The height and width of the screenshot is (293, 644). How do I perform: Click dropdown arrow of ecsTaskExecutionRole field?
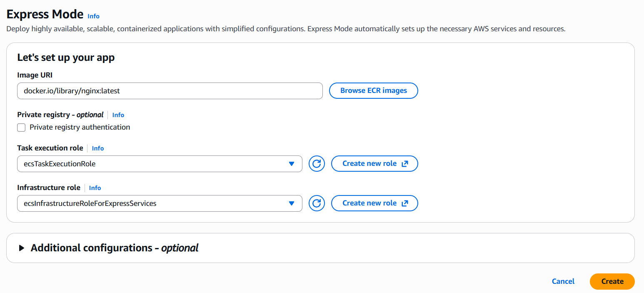point(292,164)
